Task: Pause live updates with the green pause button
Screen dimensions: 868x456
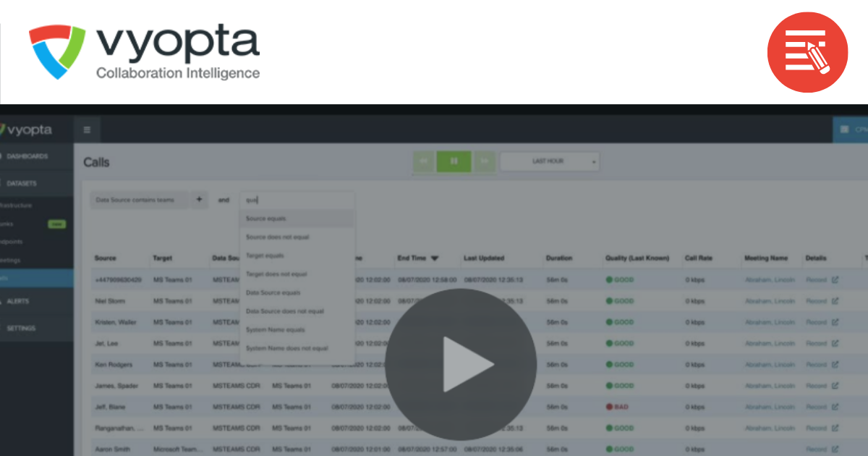Action: [x=454, y=161]
